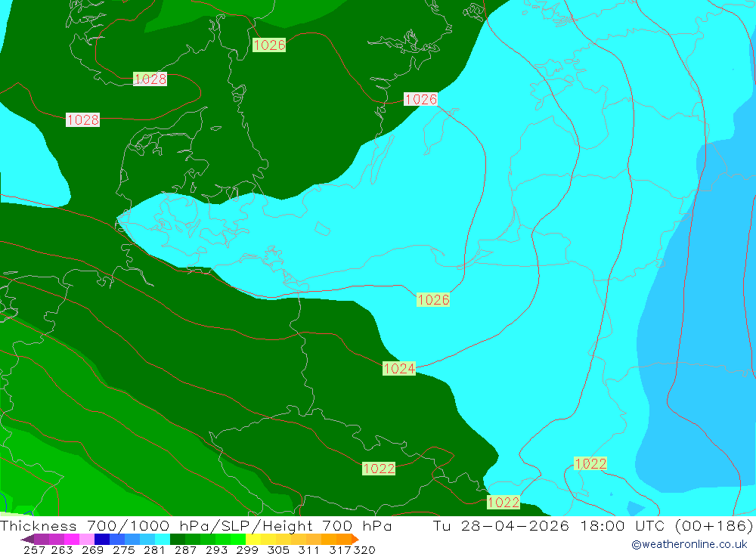Click the 1024 isobar label
Screen dimensions: 756x554
click(398, 368)
